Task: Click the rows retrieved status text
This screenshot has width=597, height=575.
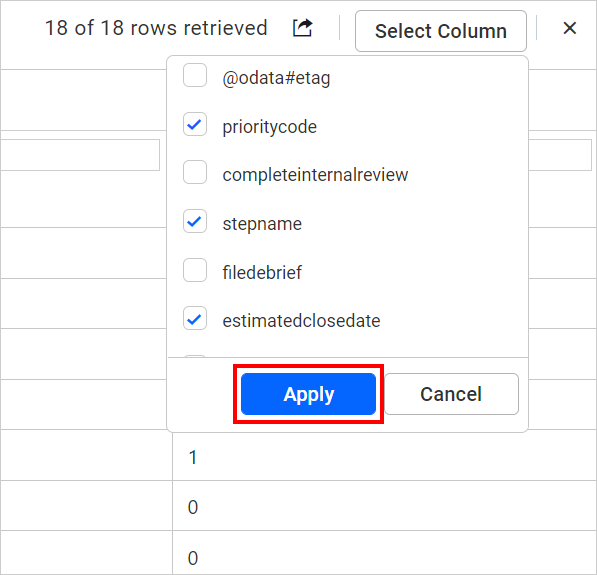Action: click(x=156, y=28)
